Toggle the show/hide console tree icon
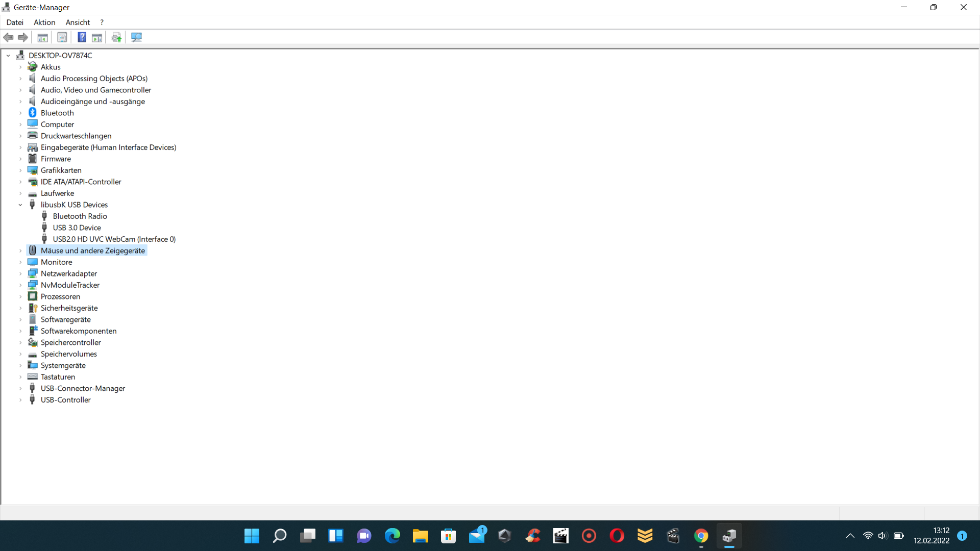 click(x=43, y=37)
